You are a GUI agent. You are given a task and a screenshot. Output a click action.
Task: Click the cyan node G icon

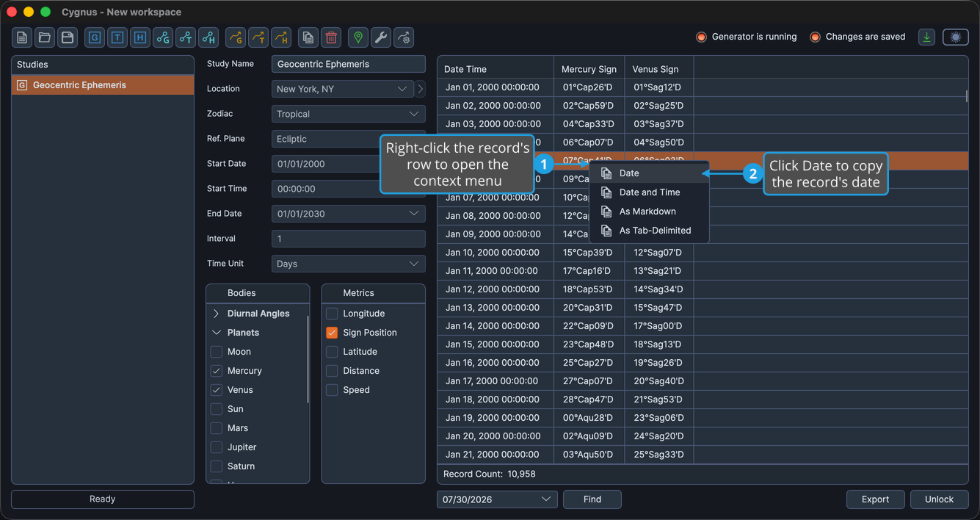(163, 37)
